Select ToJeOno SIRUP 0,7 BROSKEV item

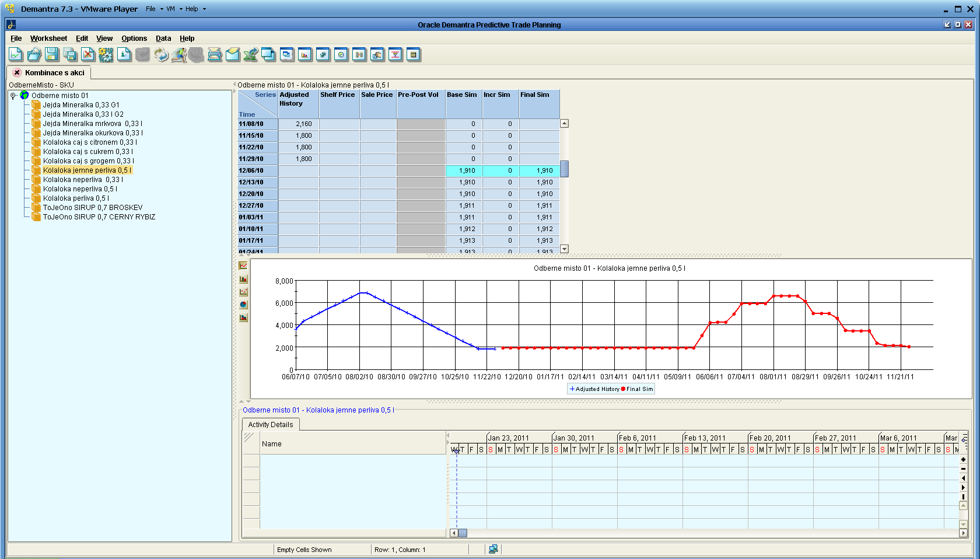coord(93,208)
